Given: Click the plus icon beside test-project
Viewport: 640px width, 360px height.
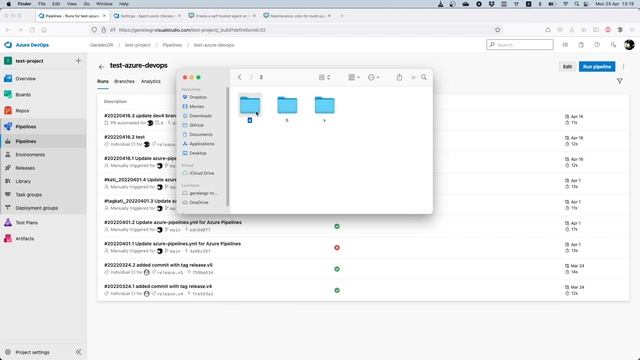Looking at the screenshot, I should pos(78,61).
